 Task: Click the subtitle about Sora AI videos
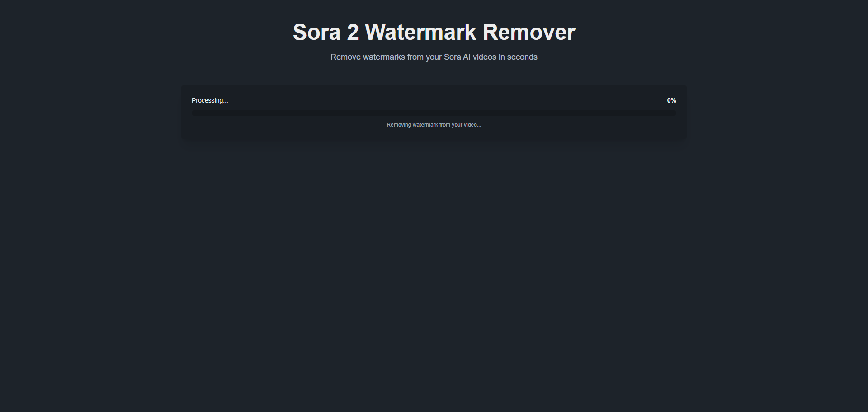pyautogui.click(x=434, y=57)
